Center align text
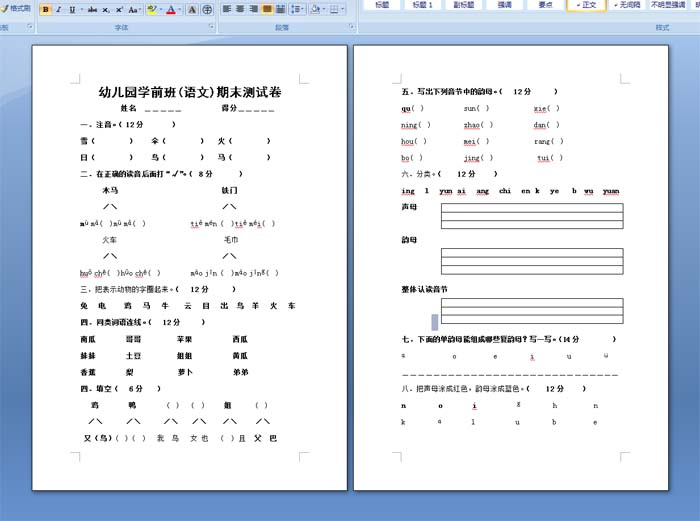 pyautogui.click(x=240, y=9)
